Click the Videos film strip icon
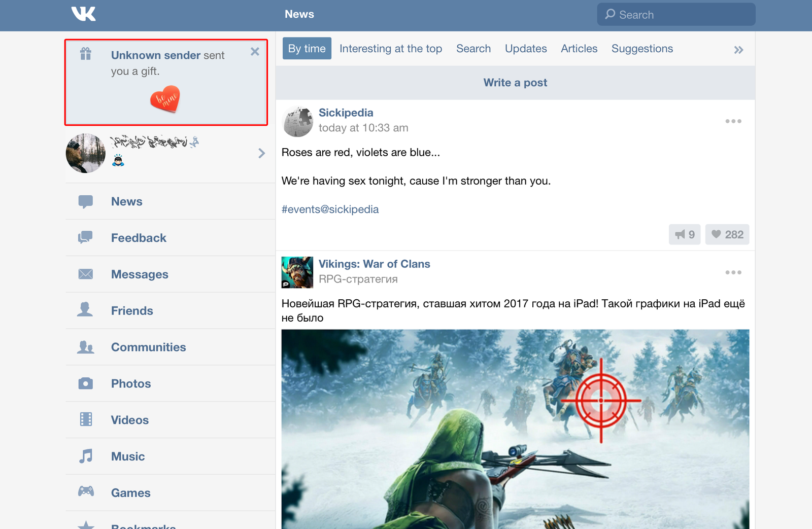The image size is (812, 529). (86, 419)
